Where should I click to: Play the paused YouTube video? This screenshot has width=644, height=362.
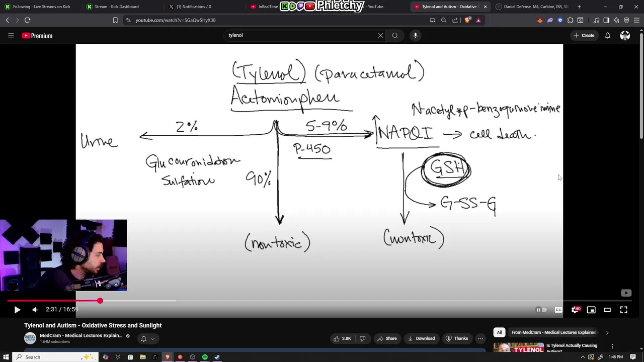pyautogui.click(x=17, y=310)
